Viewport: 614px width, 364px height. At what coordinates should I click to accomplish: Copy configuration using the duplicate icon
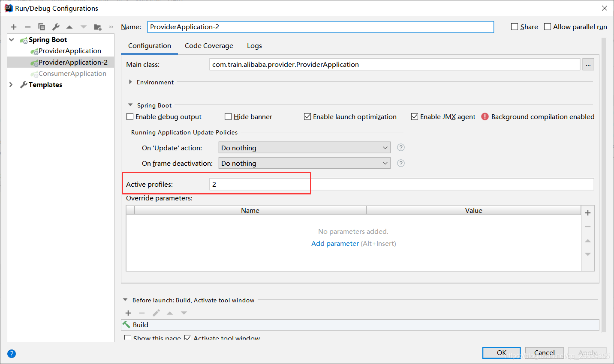click(42, 27)
